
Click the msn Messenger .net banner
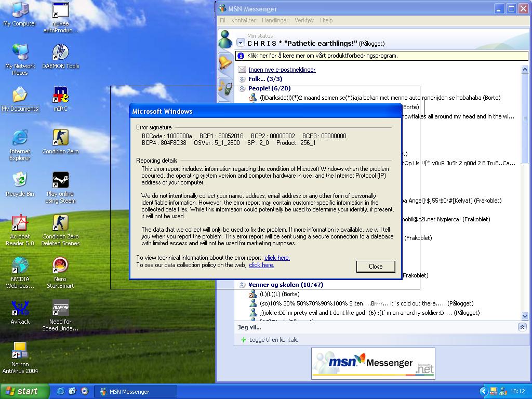[x=373, y=363]
